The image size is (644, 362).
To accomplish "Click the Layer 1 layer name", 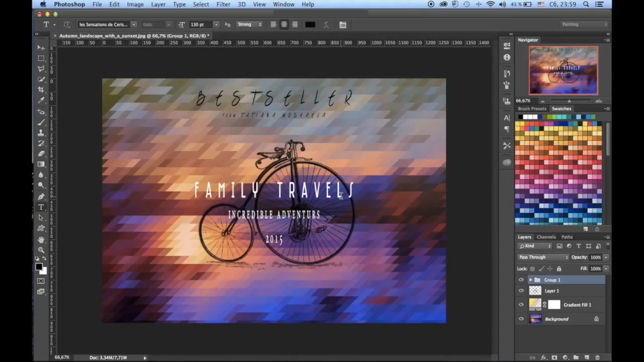I will [551, 291].
